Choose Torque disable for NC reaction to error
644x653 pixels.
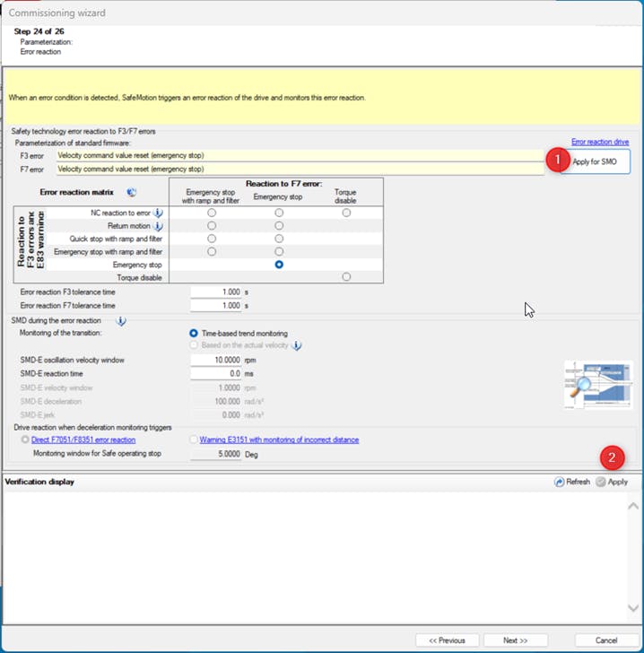(346, 213)
